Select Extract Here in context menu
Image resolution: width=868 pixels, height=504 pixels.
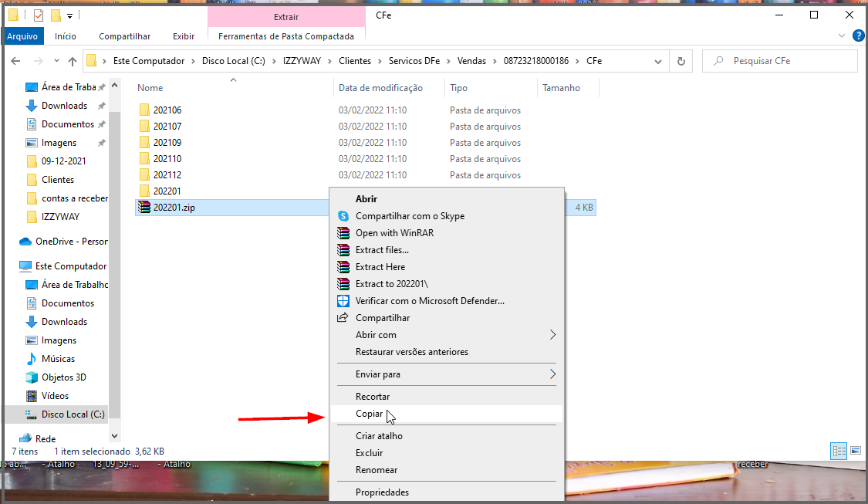(380, 267)
